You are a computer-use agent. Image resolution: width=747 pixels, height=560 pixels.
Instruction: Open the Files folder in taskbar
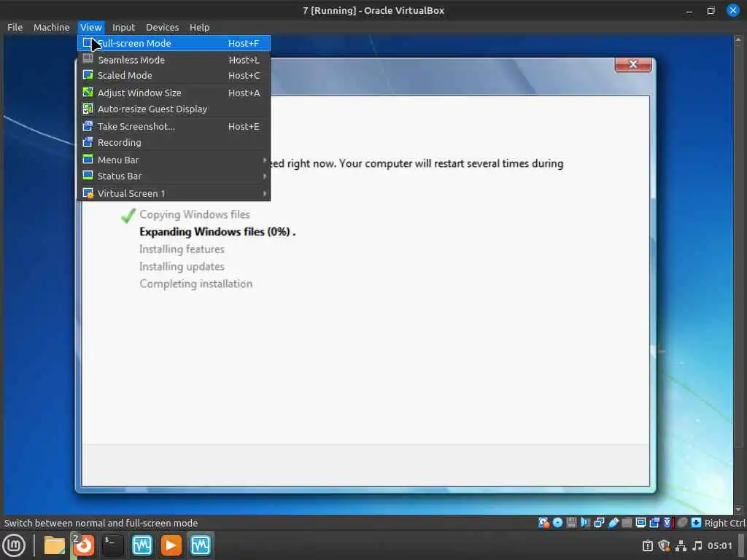(x=54, y=545)
